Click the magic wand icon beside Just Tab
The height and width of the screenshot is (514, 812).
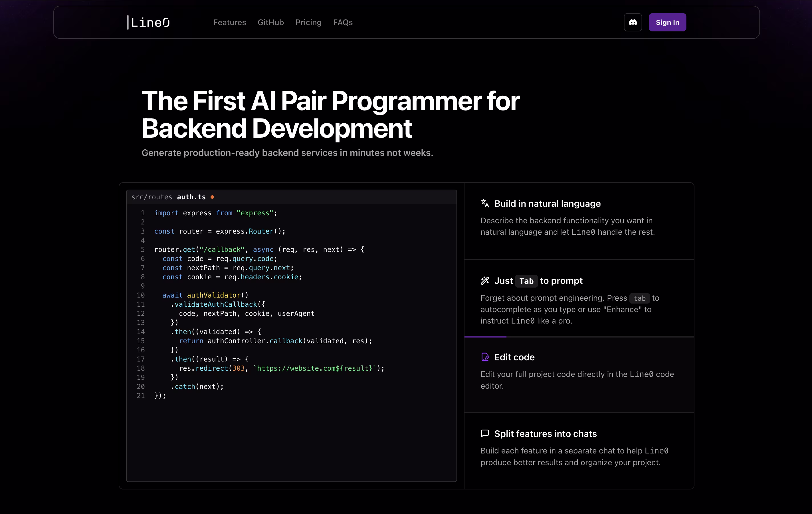point(484,280)
